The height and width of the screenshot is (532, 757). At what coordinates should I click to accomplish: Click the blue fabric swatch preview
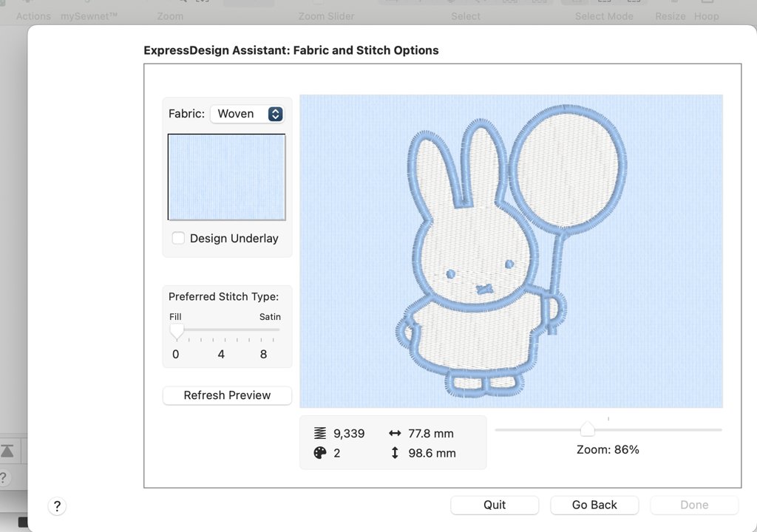[x=226, y=177]
